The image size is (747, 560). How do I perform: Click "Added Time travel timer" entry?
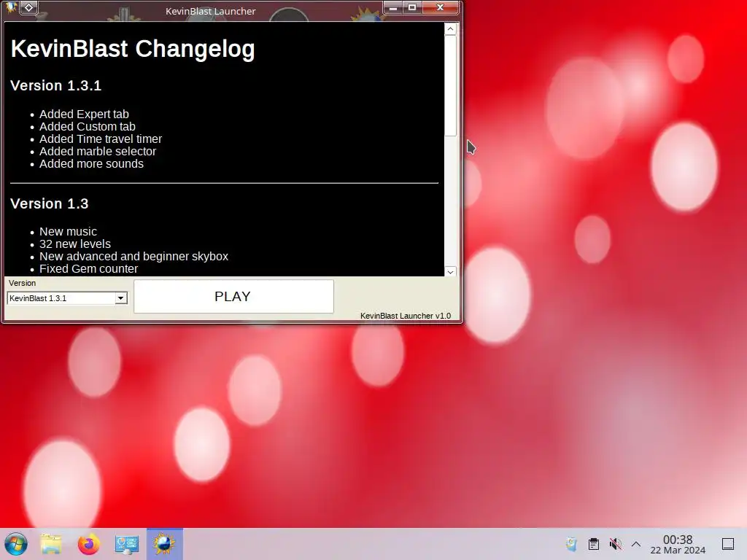[101, 139]
